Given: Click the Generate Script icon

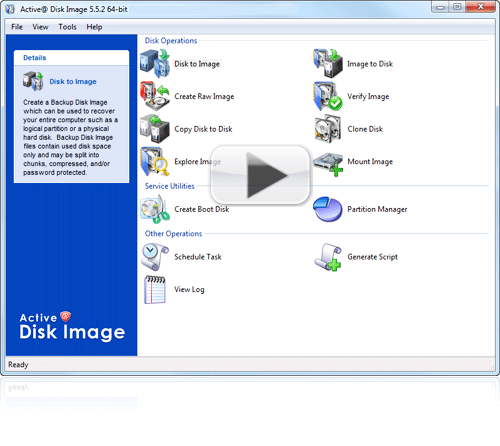Looking at the screenshot, I should pos(328,257).
